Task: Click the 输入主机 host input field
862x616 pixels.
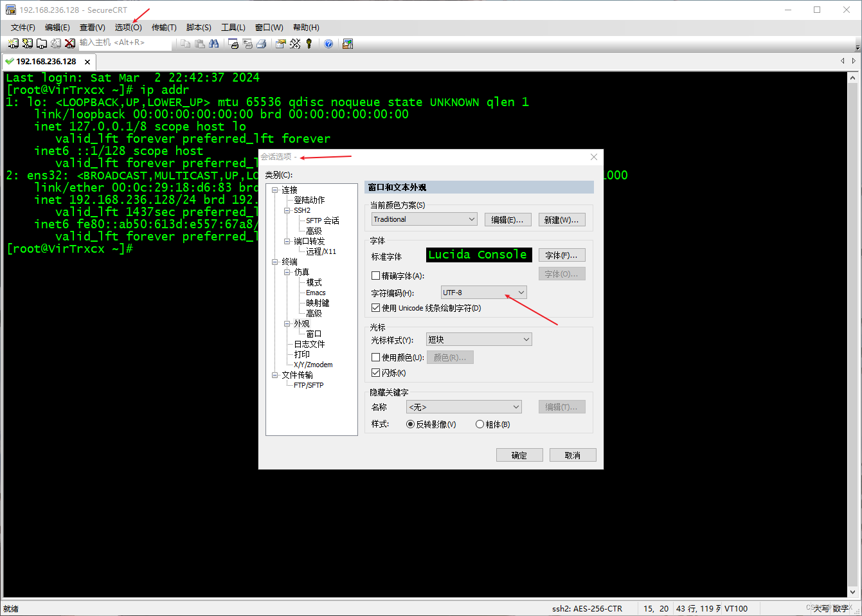Action: pyautogui.click(x=125, y=43)
